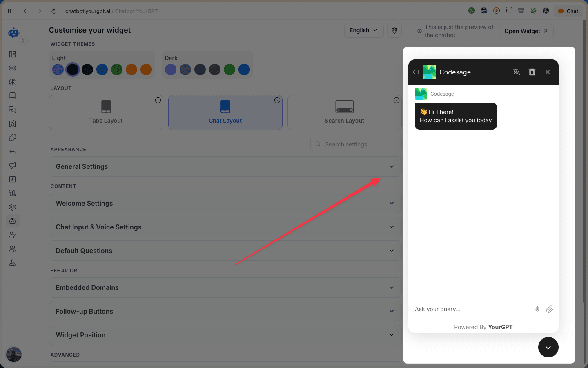Expand the General Settings section
The image size is (588, 368).
coord(225,166)
